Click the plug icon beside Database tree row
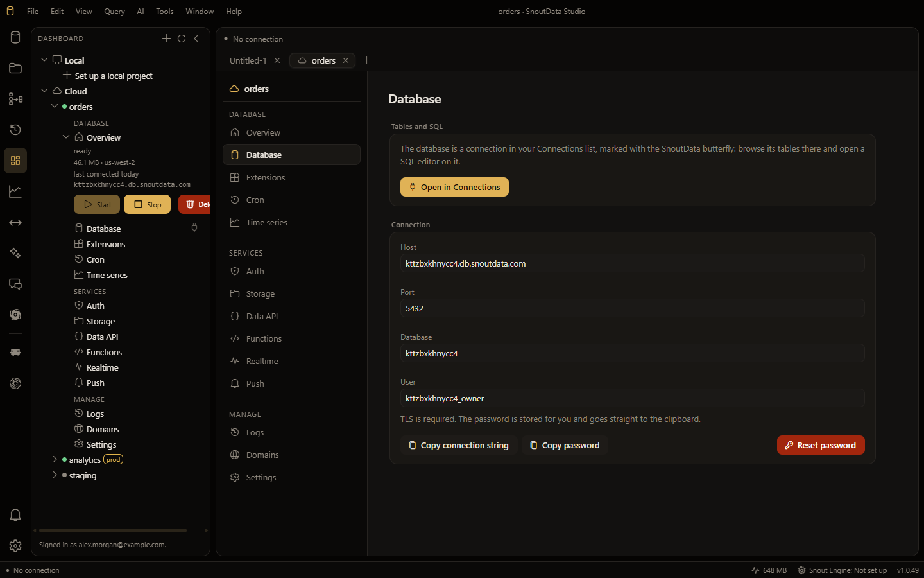 pyautogui.click(x=194, y=228)
